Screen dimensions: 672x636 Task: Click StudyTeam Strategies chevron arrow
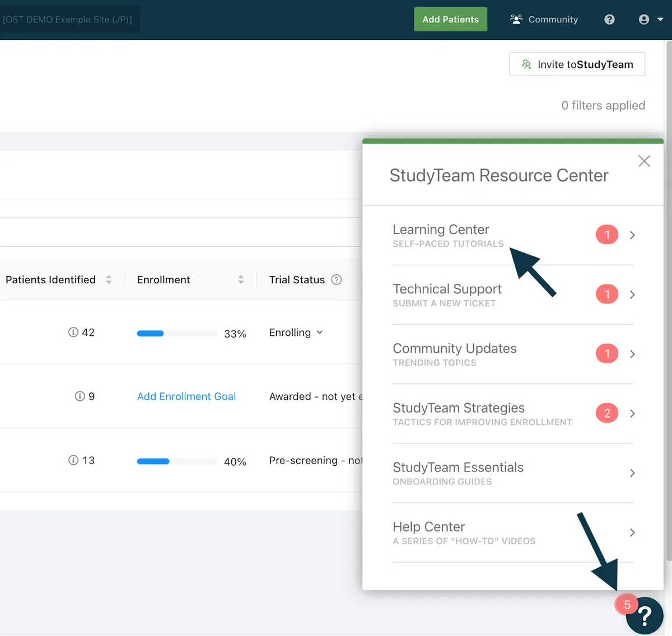(632, 414)
